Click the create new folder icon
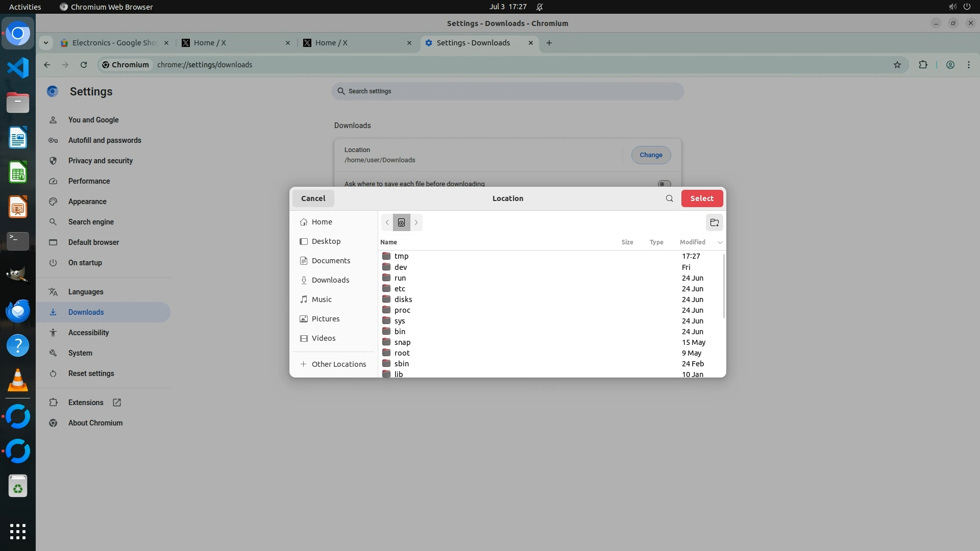 point(714,222)
